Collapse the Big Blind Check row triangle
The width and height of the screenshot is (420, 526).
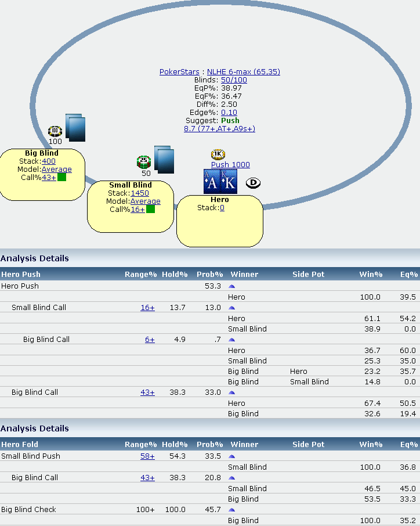[x=232, y=510]
